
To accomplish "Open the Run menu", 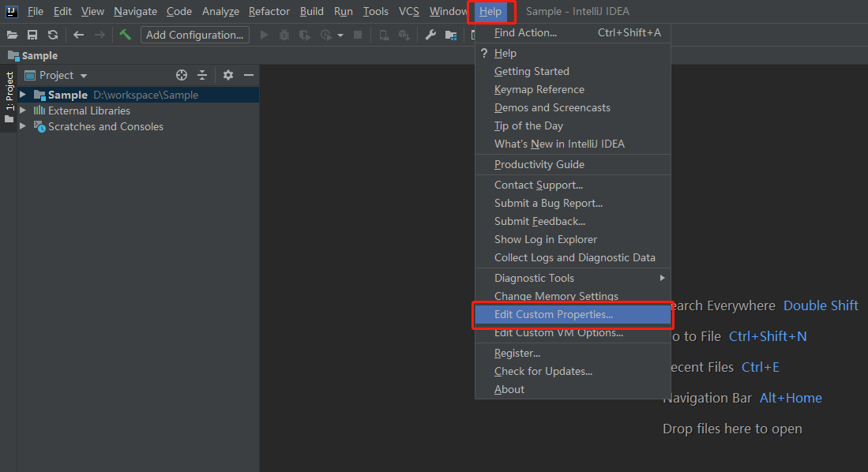I will (x=344, y=12).
